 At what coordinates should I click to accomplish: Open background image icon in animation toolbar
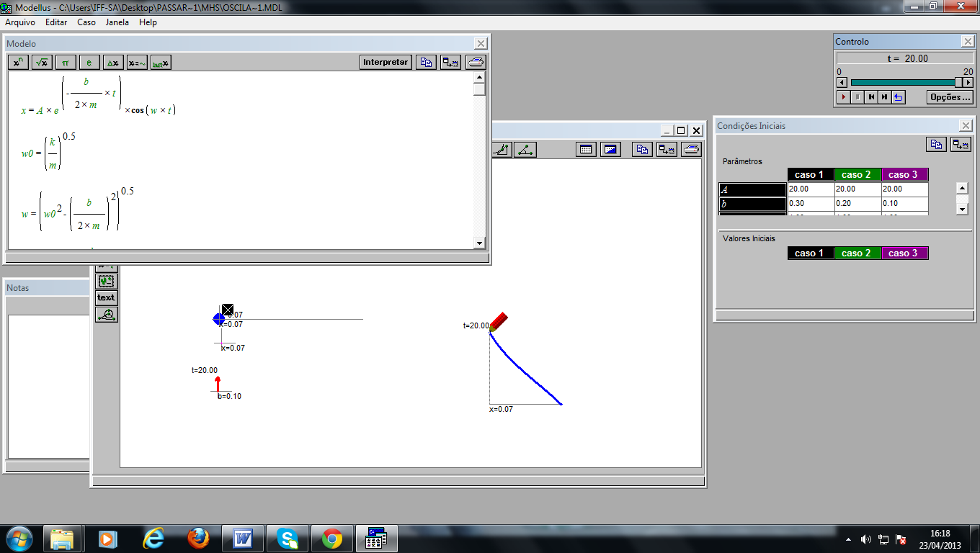pyautogui.click(x=610, y=150)
